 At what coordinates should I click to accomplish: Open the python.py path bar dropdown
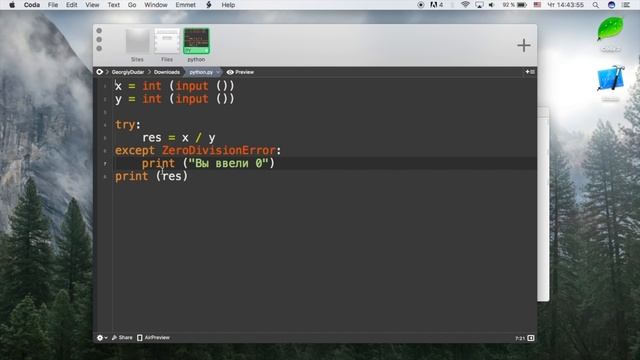[204, 72]
